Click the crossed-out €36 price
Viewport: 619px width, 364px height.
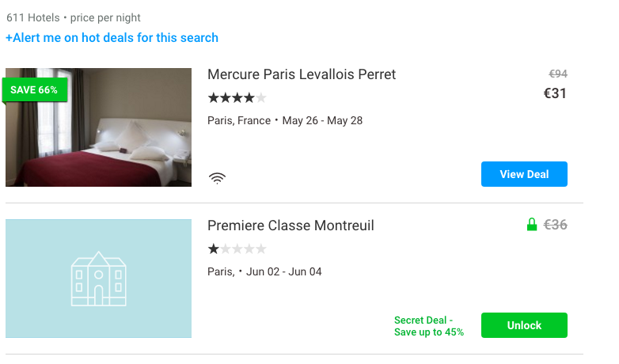555,225
